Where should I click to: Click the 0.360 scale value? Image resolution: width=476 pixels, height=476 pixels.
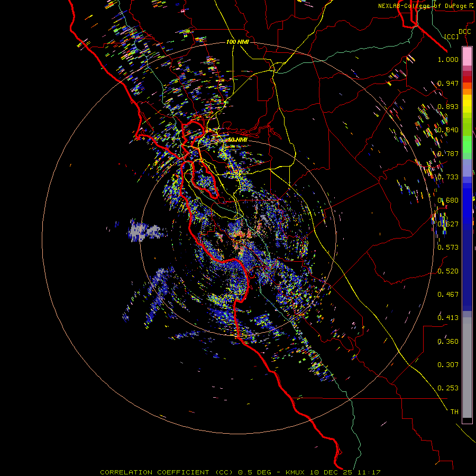point(448,342)
